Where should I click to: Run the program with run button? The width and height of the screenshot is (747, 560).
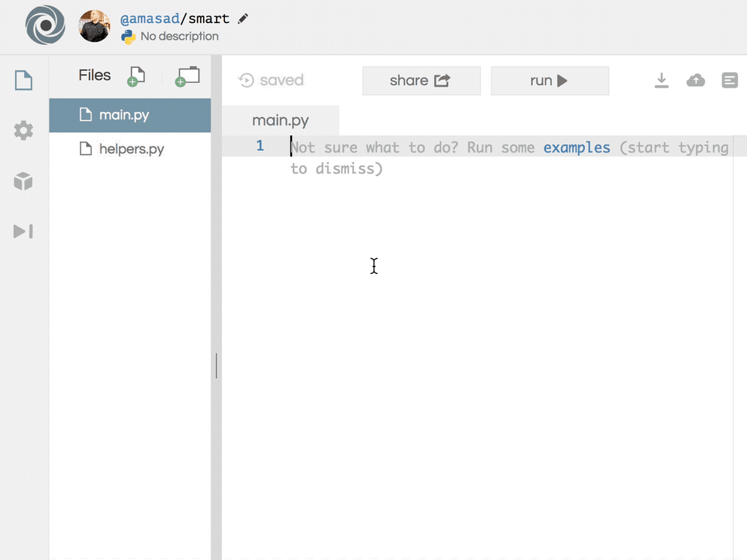549,81
